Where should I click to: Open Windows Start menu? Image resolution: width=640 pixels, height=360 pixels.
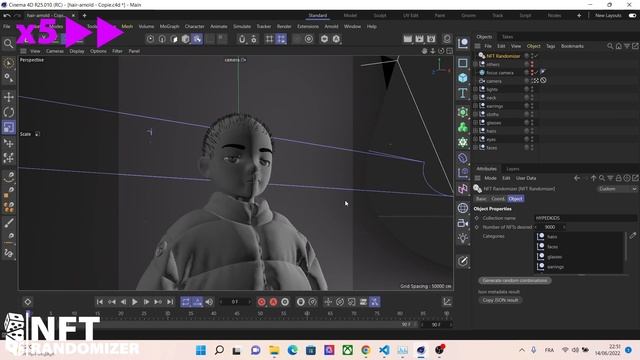(x=200, y=350)
